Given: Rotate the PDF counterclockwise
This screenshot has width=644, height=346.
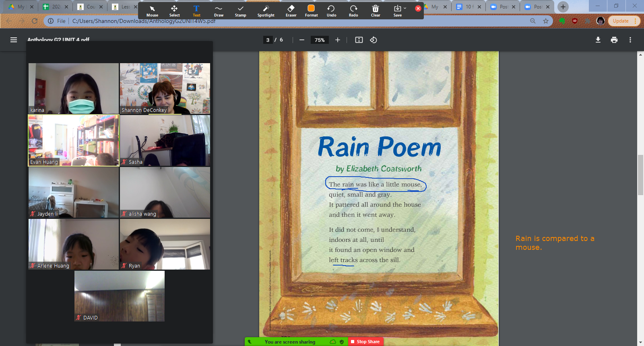Looking at the screenshot, I should (x=374, y=40).
